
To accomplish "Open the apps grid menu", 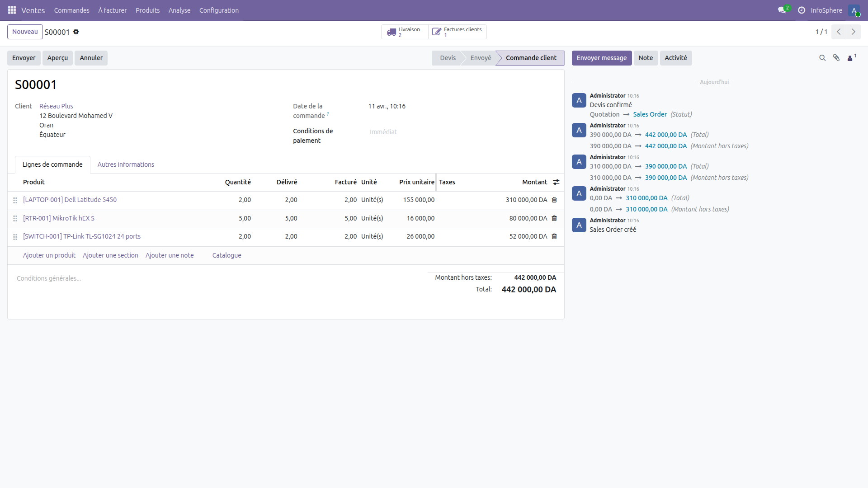I will tap(12, 10).
